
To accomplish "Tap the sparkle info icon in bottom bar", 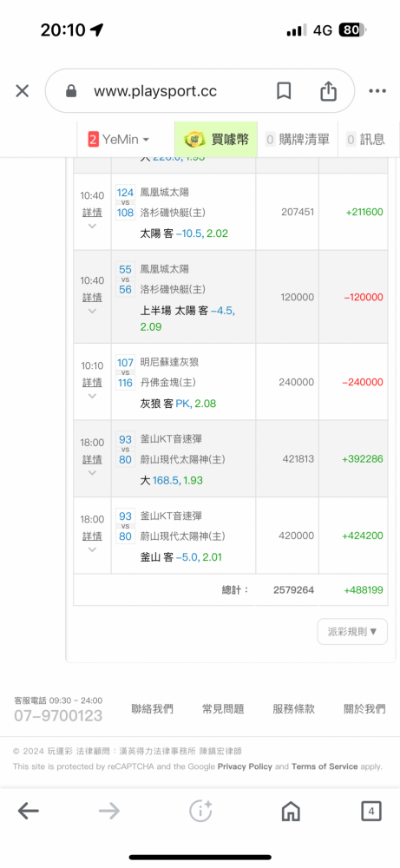I will tap(200, 812).
